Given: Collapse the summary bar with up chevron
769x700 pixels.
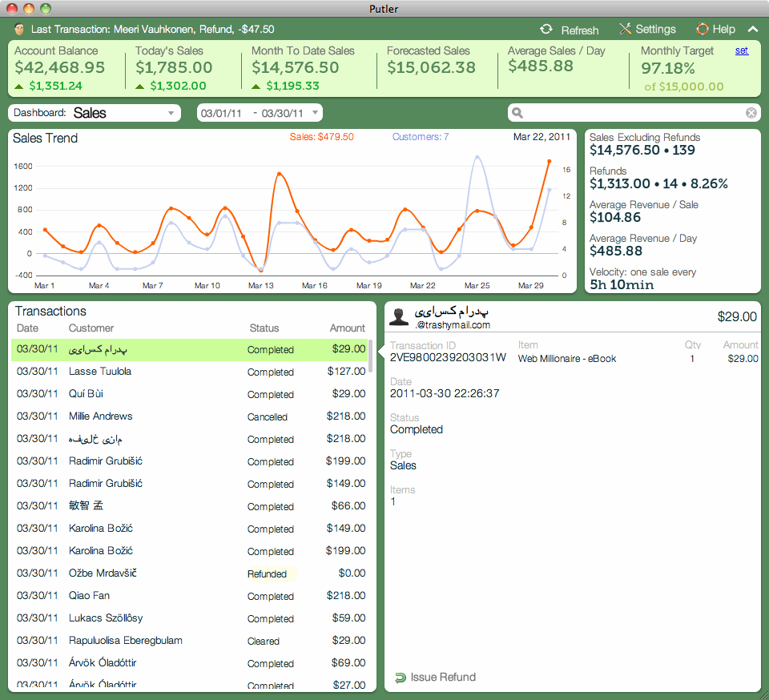Looking at the screenshot, I should point(753,30).
